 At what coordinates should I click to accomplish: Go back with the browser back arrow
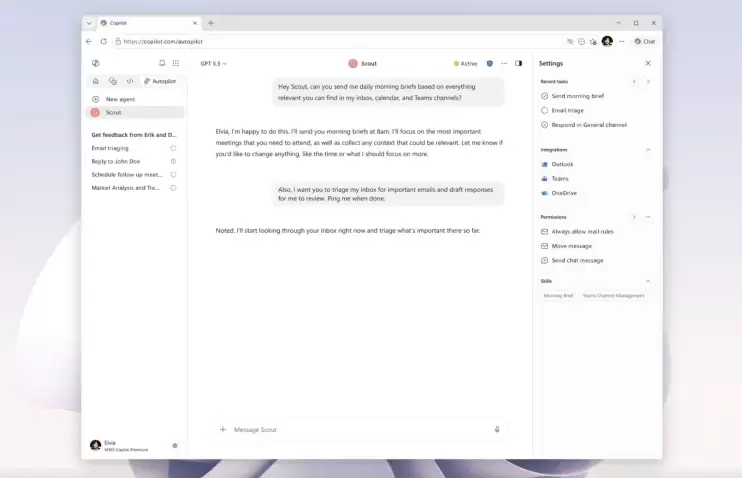click(x=89, y=42)
